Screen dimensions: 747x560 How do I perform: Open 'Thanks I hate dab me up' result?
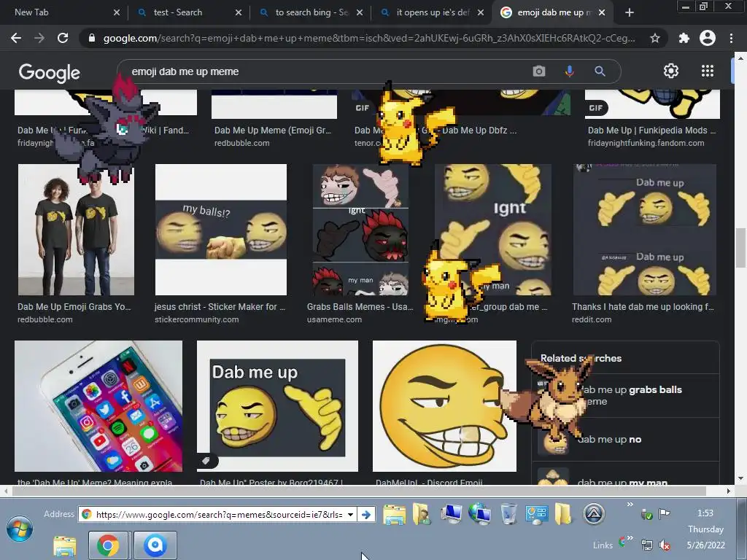(643, 307)
